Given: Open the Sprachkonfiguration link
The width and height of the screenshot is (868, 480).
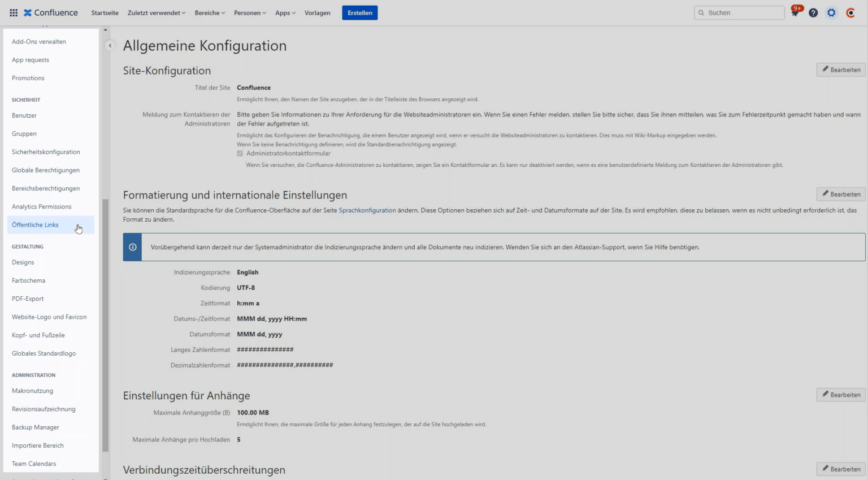Looking at the screenshot, I should [x=367, y=210].
